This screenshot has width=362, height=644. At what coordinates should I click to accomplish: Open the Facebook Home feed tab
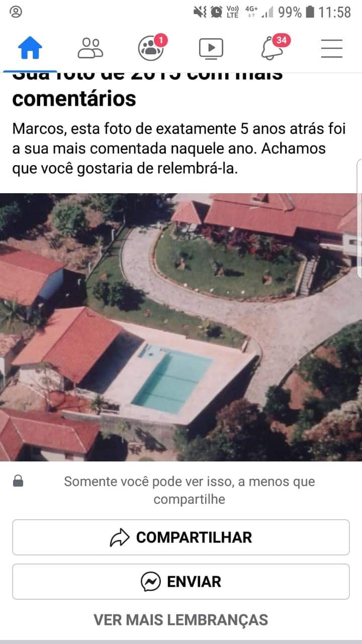coord(30,48)
